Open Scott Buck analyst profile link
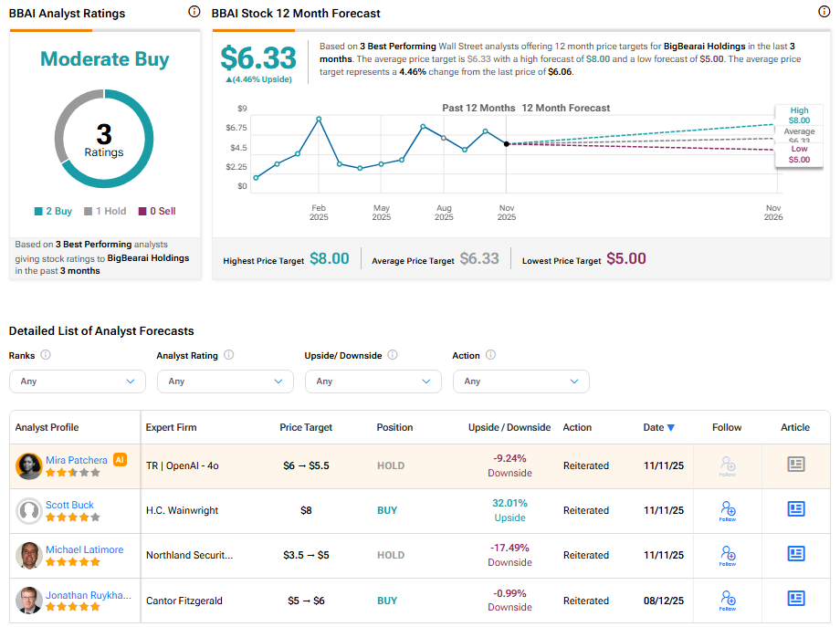840x627 pixels. click(x=70, y=505)
